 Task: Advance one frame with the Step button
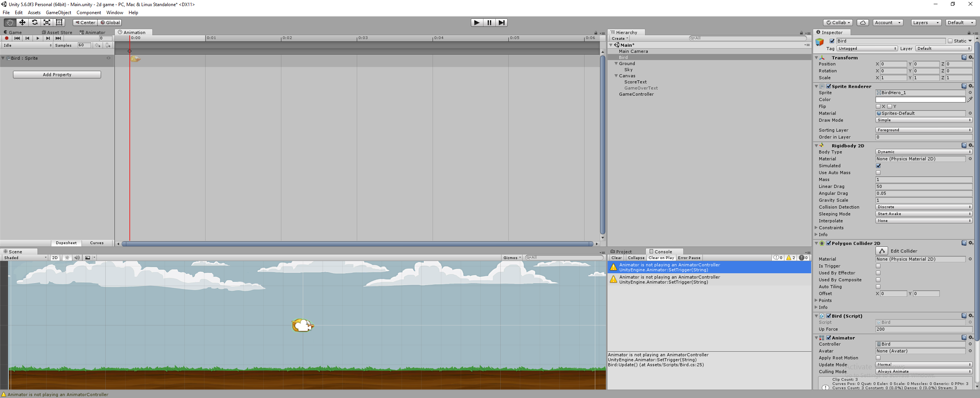[x=501, y=23]
